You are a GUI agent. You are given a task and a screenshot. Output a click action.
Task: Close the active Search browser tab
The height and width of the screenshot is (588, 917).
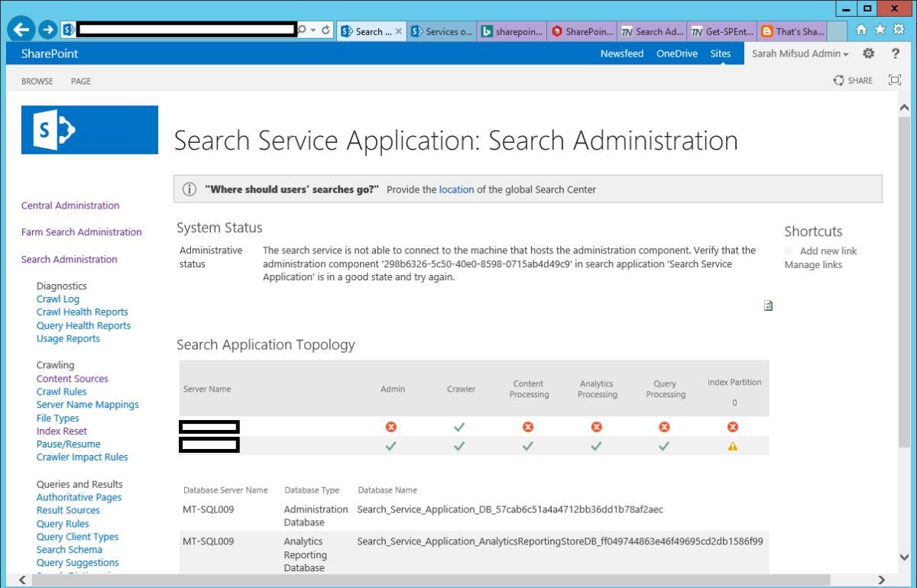tap(399, 31)
